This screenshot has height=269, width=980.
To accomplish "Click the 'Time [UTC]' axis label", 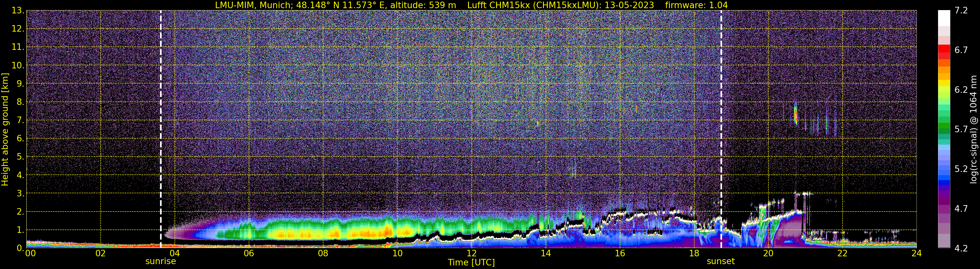I will (x=471, y=262).
